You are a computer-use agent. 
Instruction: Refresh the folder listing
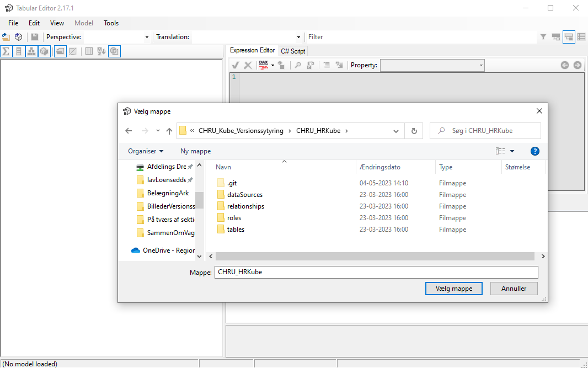(x=414, y=131)
